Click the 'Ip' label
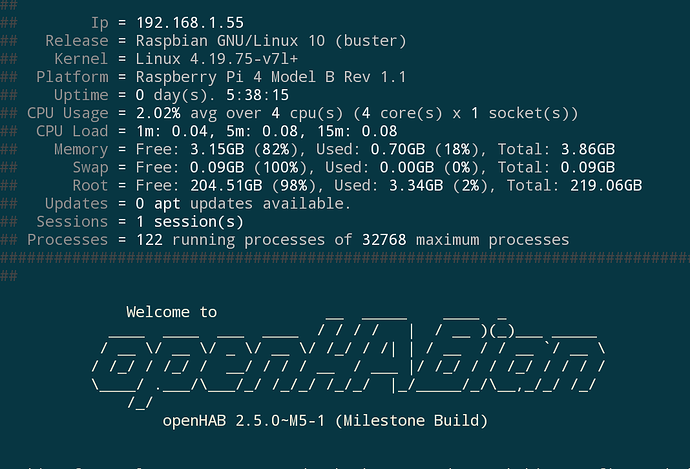690x469 pixels. pos(99,23)
